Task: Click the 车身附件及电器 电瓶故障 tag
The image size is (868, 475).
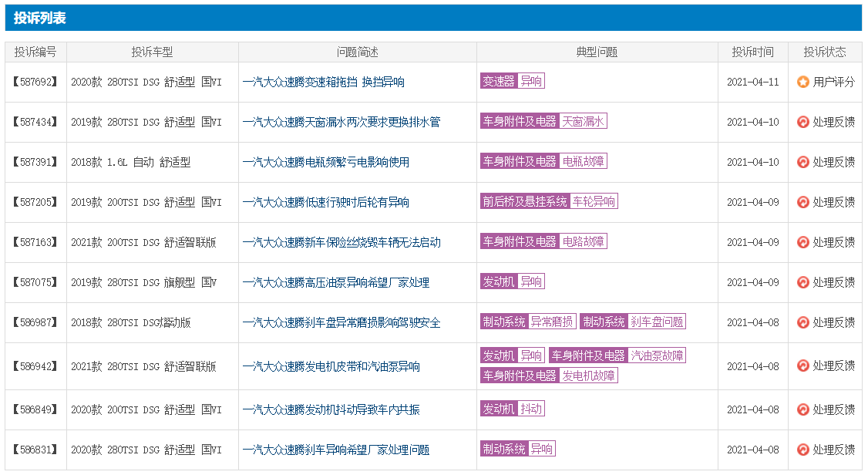Action: (543, 161)
